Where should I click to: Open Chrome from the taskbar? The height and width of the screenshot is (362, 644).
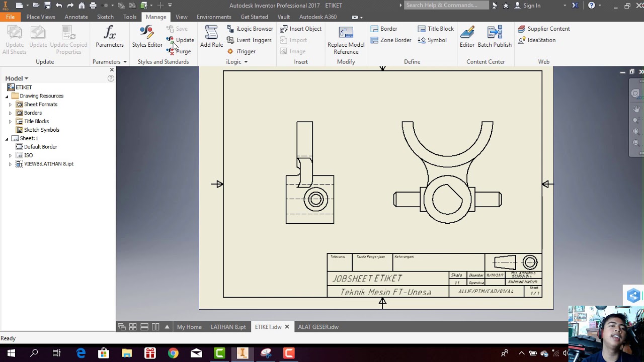[x=173, y=353]
